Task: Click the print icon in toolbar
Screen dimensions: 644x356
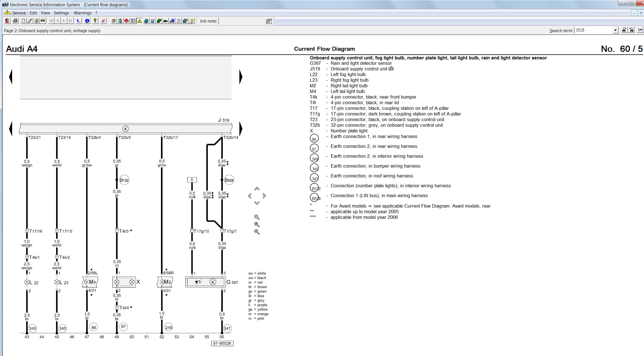Action: tap(15, 21)
